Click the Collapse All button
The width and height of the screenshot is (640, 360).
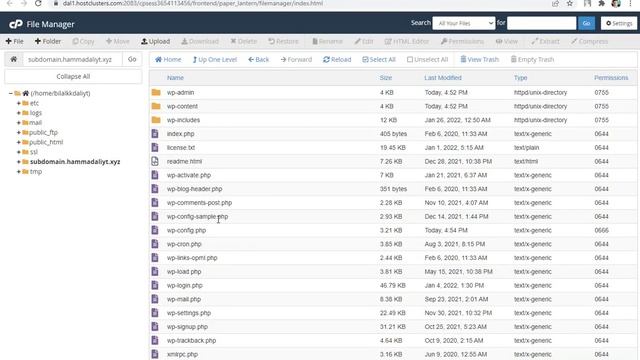(x=73, y=76)
